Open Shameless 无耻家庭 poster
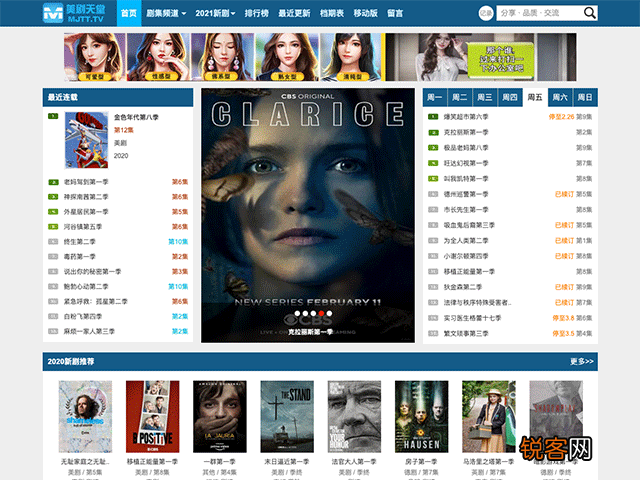This screenshot has height=480, width=640. [x=85, y=417]
